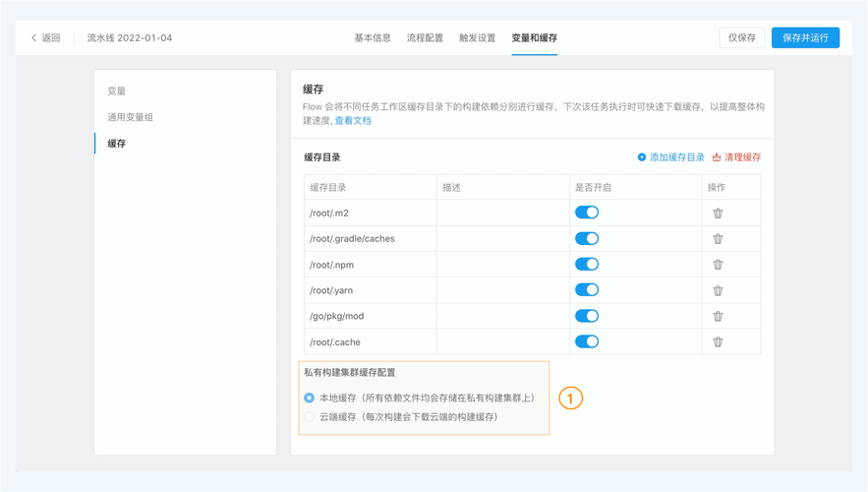Disable the /root/.gradle/caches switch
This screenshot has height=492, width=868.
[587, 238]
